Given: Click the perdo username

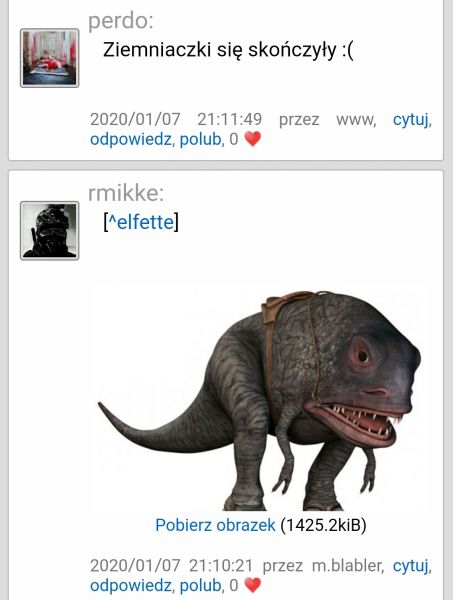Looking at the screenshot, I should (121, 20).
